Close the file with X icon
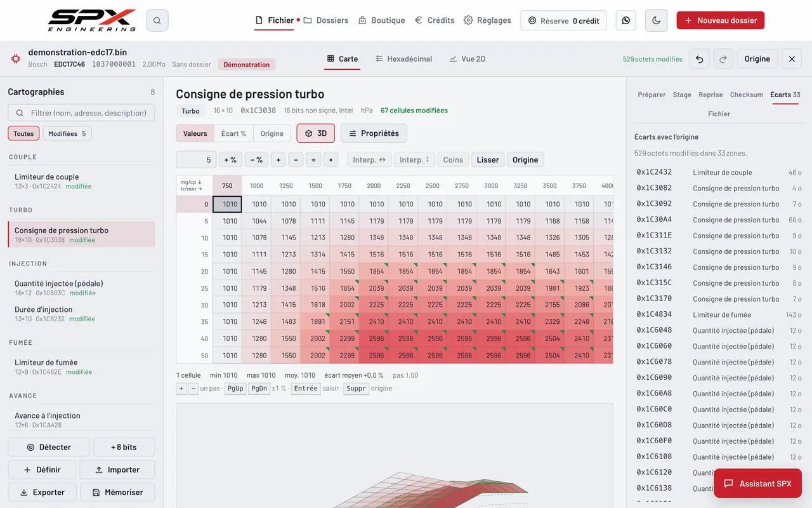The height and width of the screenshot is (508, 812). [792, 59]
